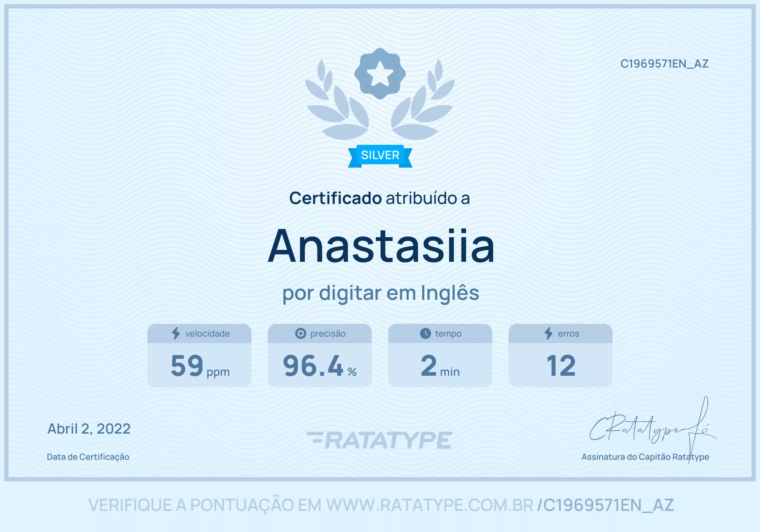Click the 'por digitar em Inglês' text
The image size is (760, 532).
tap(380, 293)
